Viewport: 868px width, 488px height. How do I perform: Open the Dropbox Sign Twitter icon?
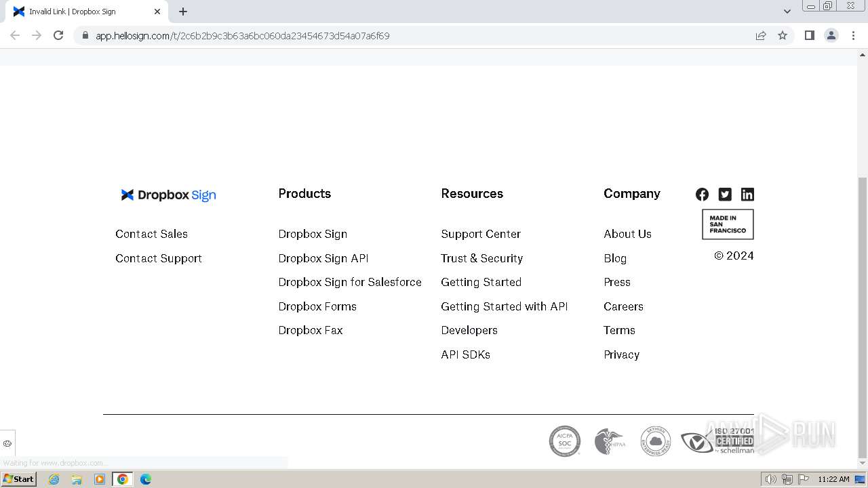coord(725,195)
